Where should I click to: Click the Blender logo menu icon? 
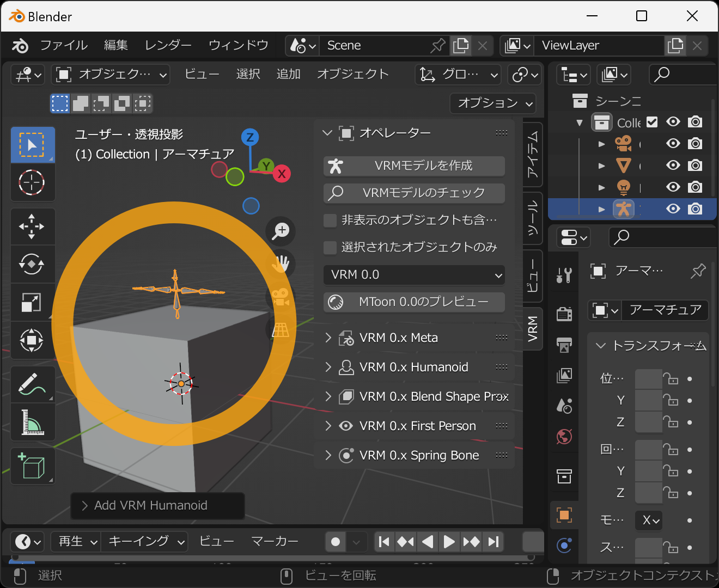pyautogui.click(x=20, y=46)
